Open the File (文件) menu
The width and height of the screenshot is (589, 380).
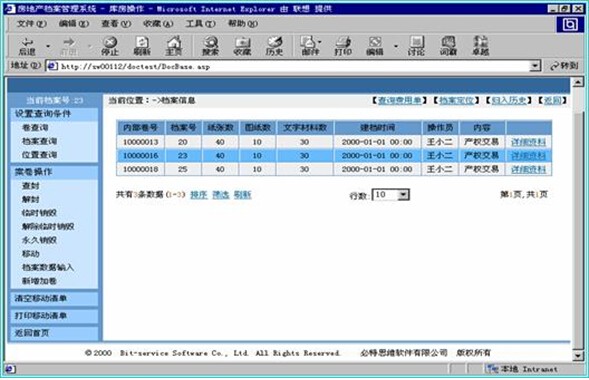[32, 24]
